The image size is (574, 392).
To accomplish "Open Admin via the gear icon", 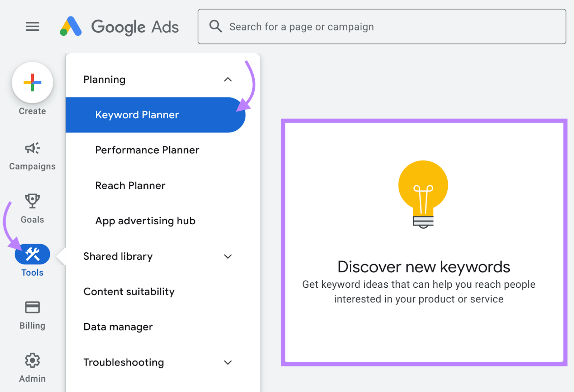I will (32, 360).
